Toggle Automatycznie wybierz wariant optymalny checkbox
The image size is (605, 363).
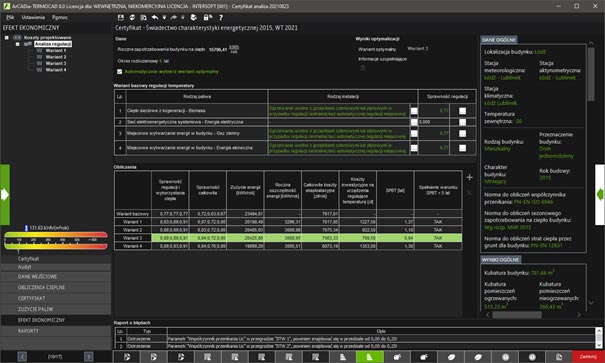click(x=120, y=72)
